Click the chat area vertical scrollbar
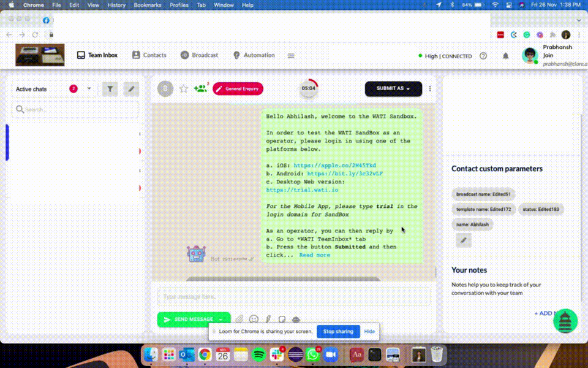 [x=435, y=272]
